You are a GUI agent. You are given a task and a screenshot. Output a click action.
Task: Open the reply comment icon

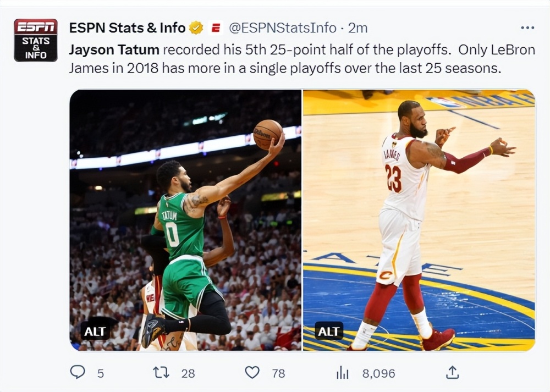click(x=78, y=373)
